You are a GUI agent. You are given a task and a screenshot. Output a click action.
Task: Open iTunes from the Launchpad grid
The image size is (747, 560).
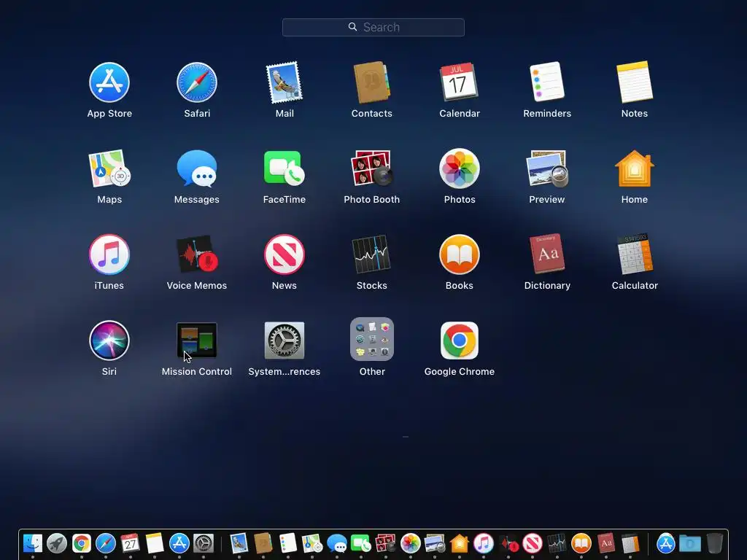(109, 254)
